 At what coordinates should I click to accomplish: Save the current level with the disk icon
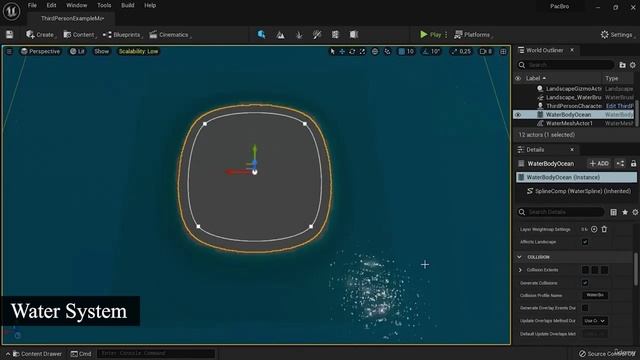(x=9, y=35)
